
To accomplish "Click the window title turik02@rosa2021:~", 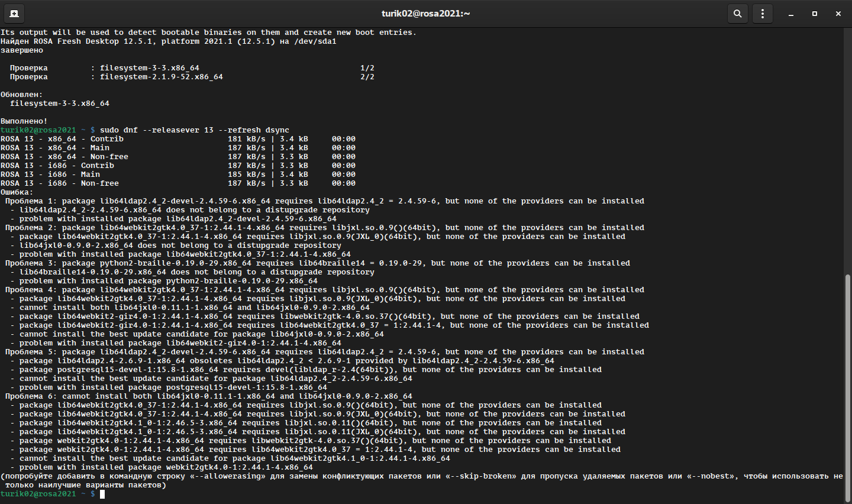I will pos(426,14).
